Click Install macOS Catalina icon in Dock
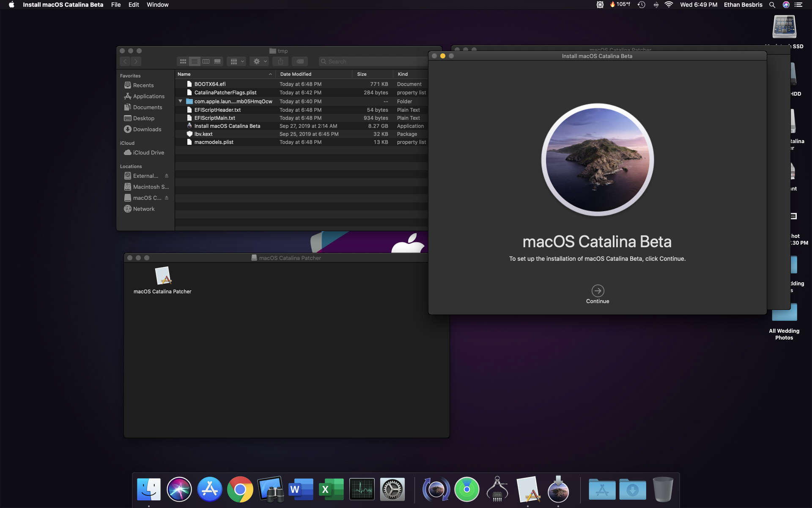 pos(558,489)
